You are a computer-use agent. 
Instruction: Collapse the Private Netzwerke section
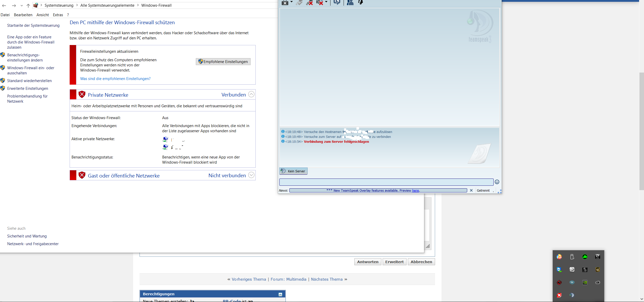click(251, 94)
